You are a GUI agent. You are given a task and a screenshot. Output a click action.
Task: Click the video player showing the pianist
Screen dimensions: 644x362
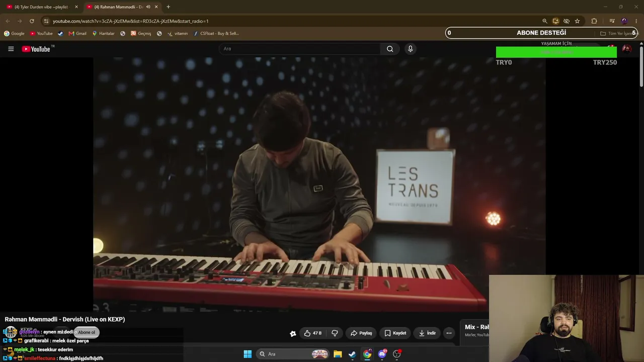319,184
